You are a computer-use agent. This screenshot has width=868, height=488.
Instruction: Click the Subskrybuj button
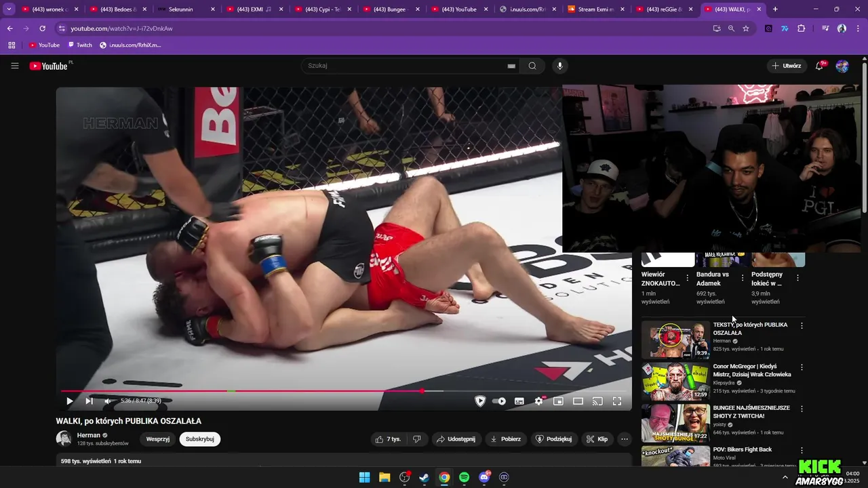(200, 439)
